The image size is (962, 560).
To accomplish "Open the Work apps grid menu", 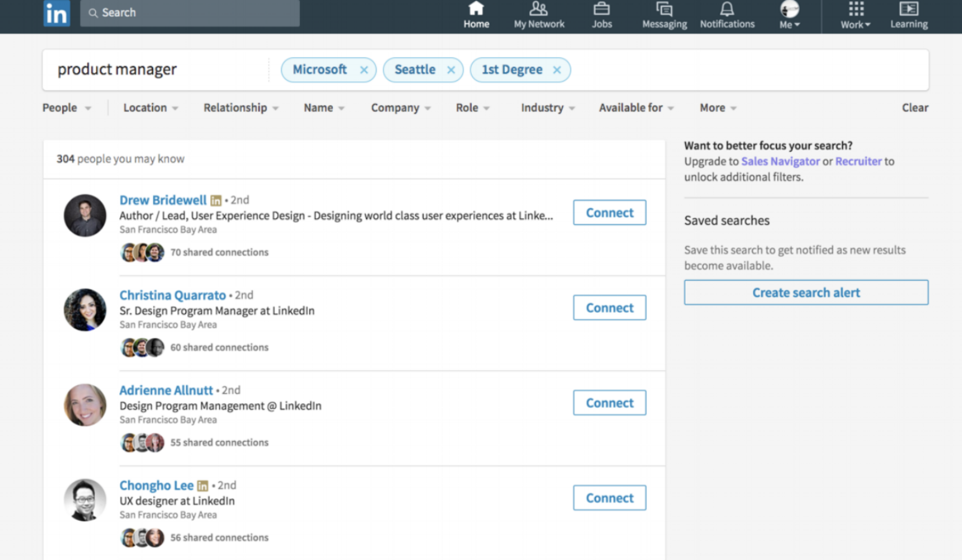I will point(856,15).
